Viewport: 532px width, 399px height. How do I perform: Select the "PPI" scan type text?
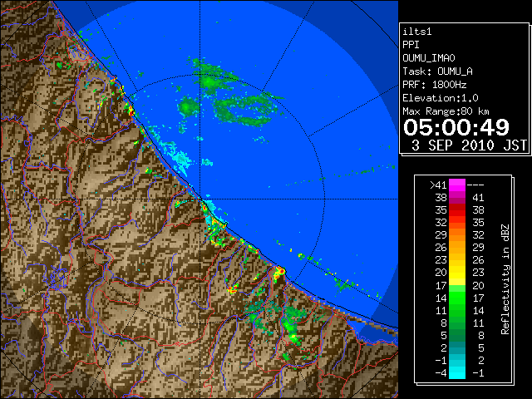[x=411, y=45]
